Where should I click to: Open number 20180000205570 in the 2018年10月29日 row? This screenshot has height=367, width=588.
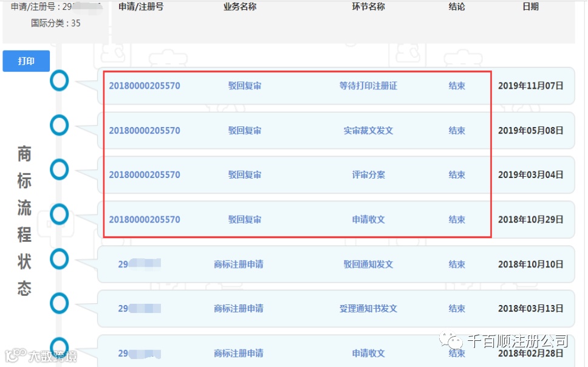pyautogui.click(x=145, y=219)
